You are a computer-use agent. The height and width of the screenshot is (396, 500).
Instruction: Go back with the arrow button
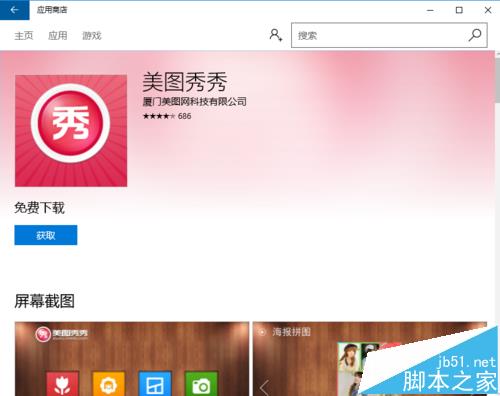pyautogui.click(x=14, y=10)
